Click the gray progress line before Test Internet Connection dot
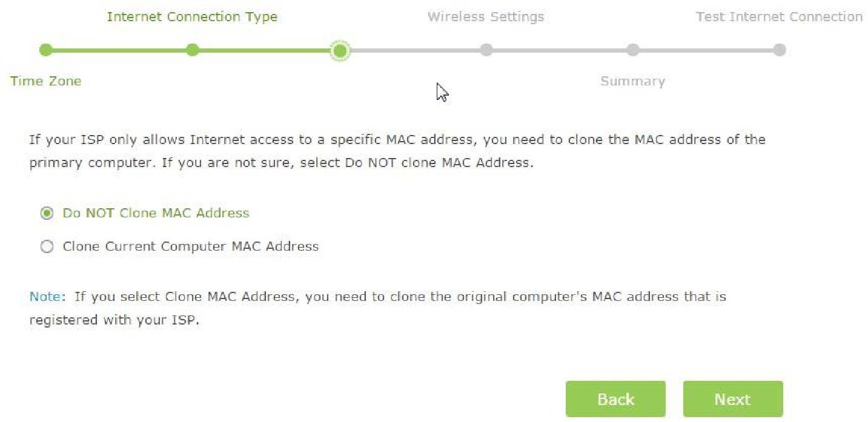 (706, 50)
